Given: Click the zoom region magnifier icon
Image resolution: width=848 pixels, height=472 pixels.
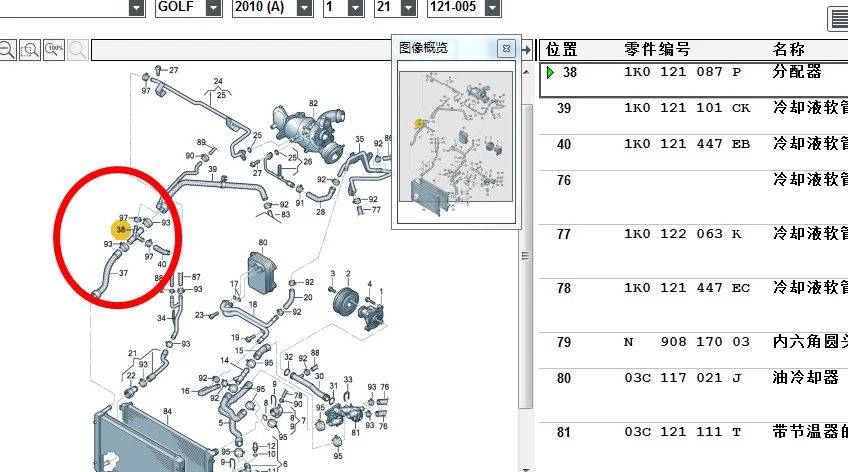Looking at the screenshot, I should tap(30, 50).
